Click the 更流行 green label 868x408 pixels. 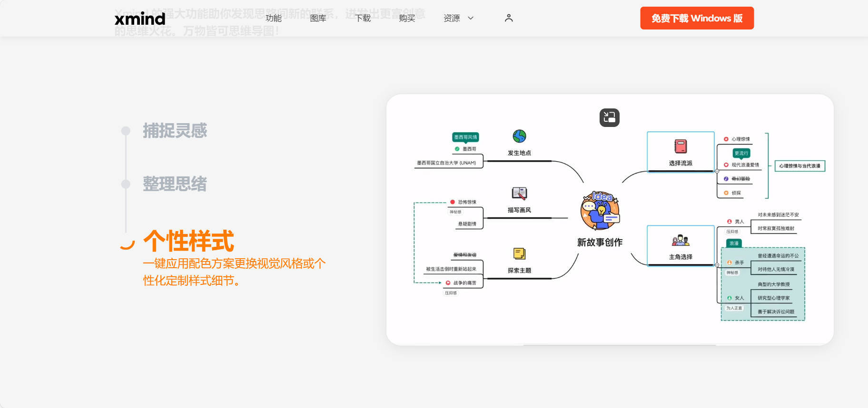[x=741, y=153]
